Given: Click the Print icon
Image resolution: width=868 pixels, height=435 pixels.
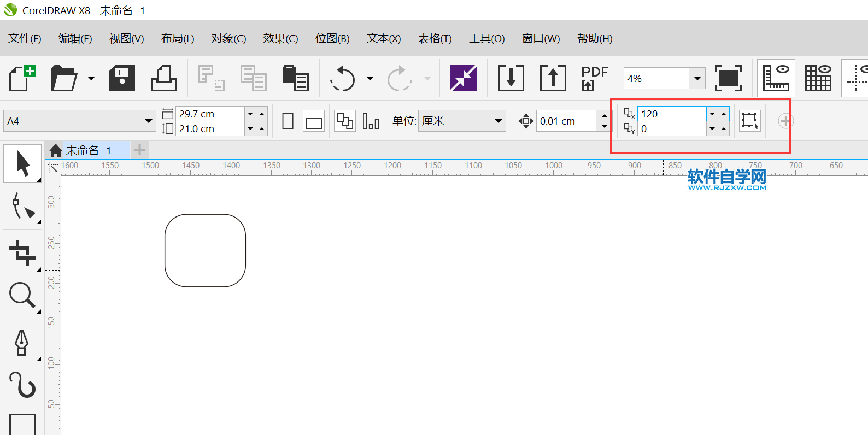Looking at the screenshot, I should 163,78.
